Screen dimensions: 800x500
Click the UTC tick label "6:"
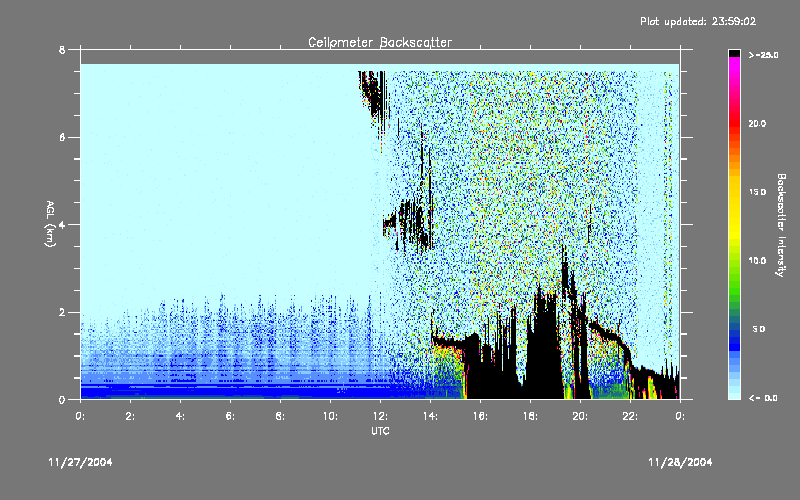click(230, 416)
